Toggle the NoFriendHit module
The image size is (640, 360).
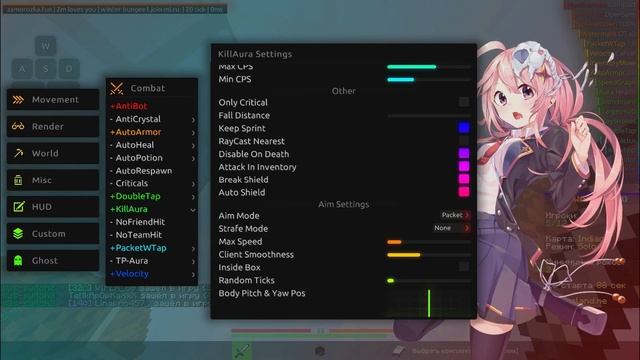[138, 222]
